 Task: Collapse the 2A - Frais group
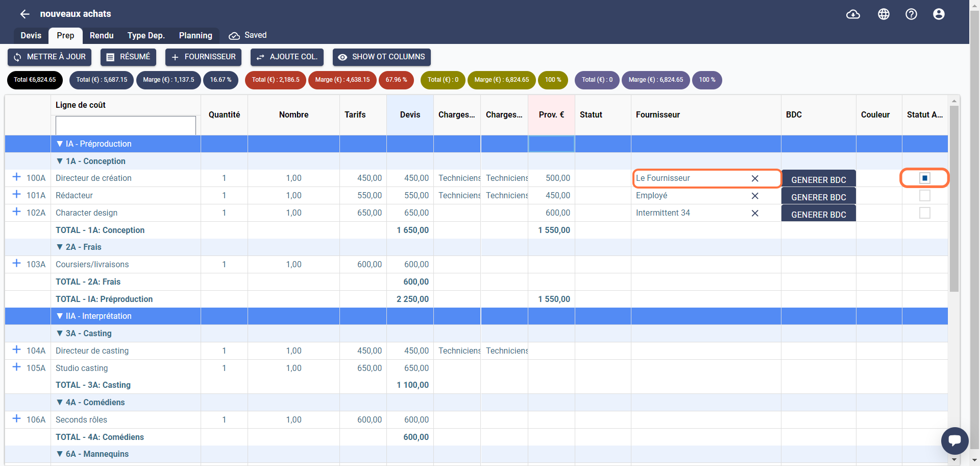pyautogui.click(x=60, y=247)
